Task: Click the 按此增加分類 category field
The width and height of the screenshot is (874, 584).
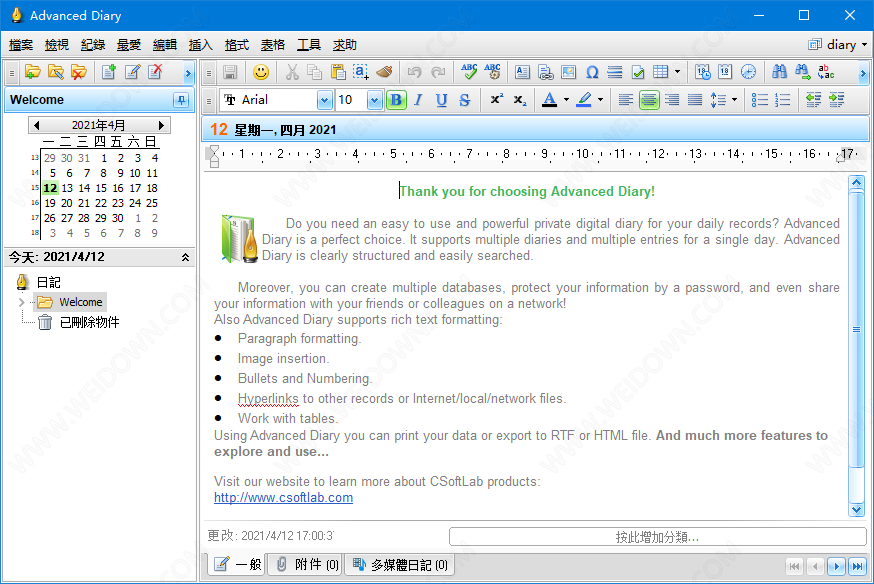Action: coord(658,537)
